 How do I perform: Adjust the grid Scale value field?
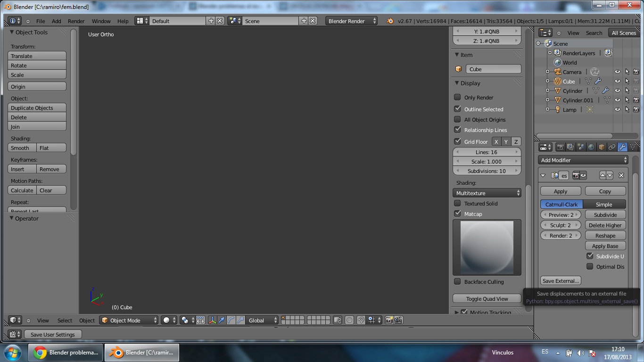tap(487, 161)
